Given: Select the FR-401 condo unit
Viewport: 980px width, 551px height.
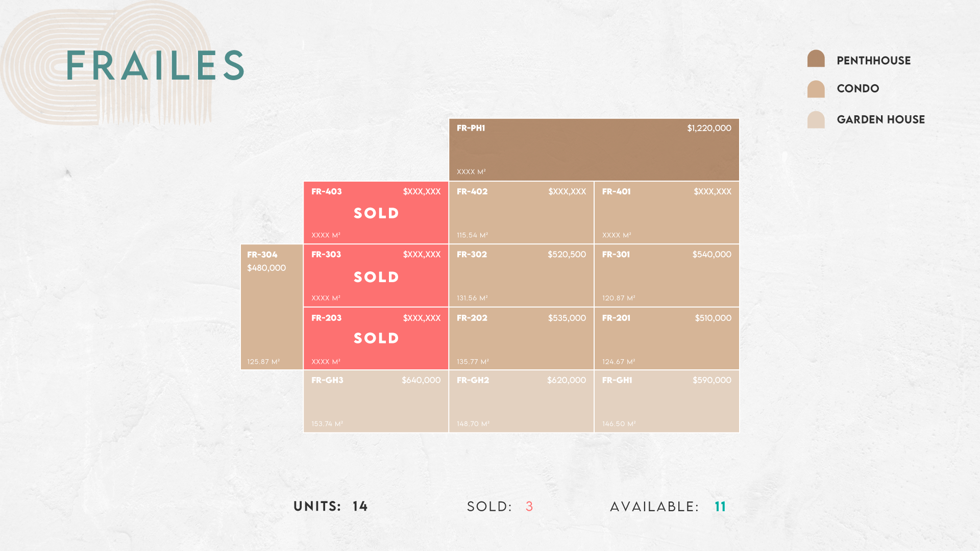Looking at the screenshot, I should pyautogui.click(x=667, y=213).
